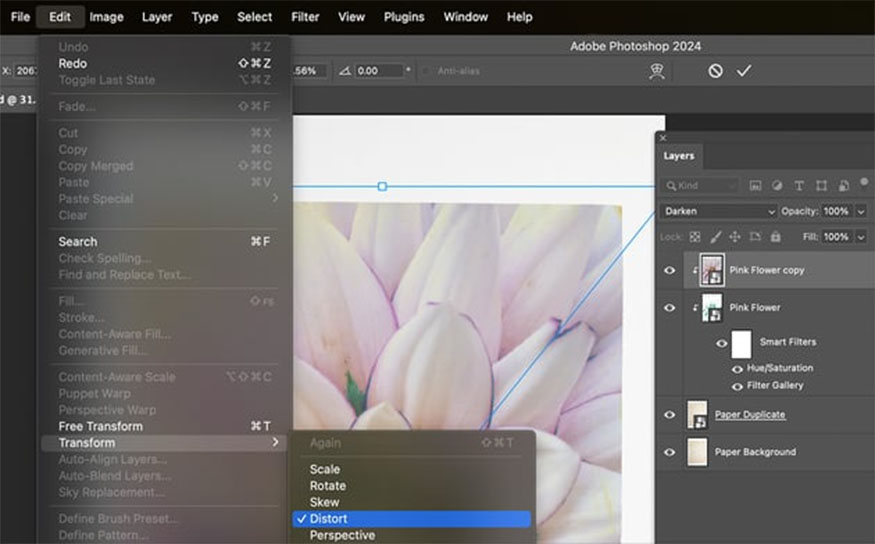The image size is (875, 544).
Task: Lock image pixels with brush icon
Action: pyautogui.click(x=715, y=237)
